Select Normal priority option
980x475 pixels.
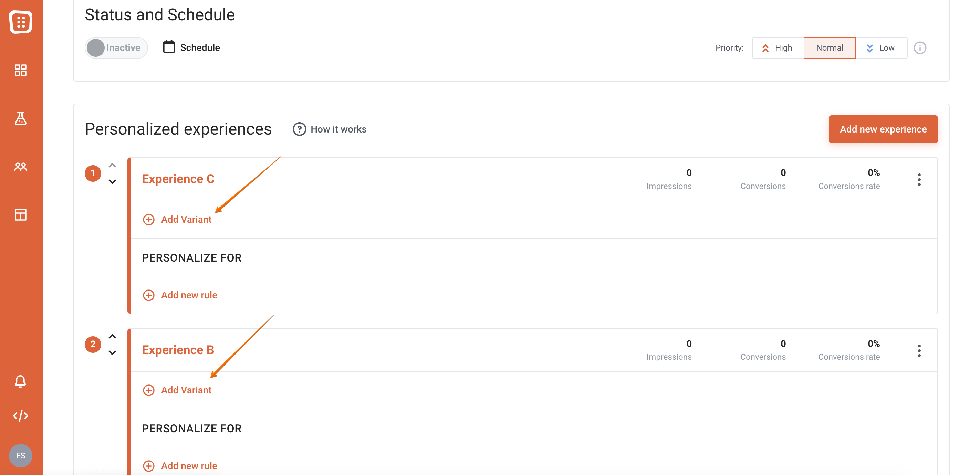point(829,48)
